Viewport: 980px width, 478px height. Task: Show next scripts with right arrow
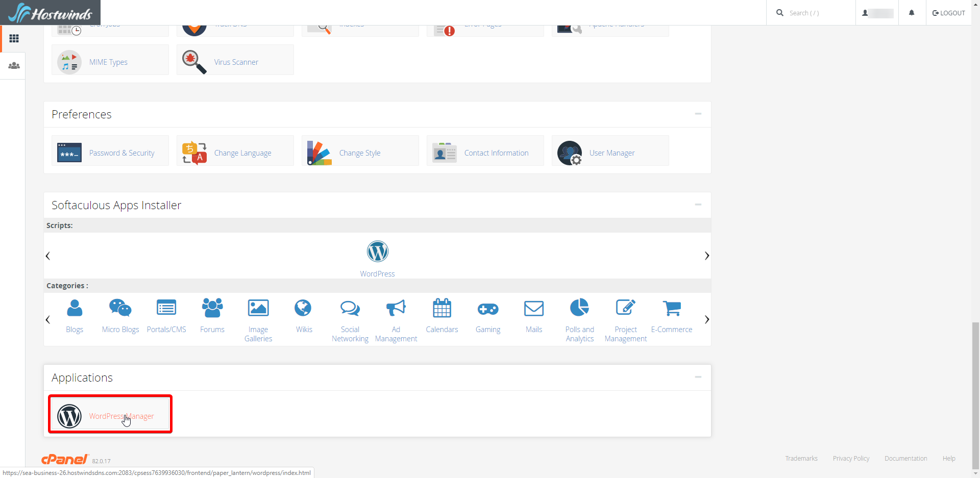click(x=707, y=256)
